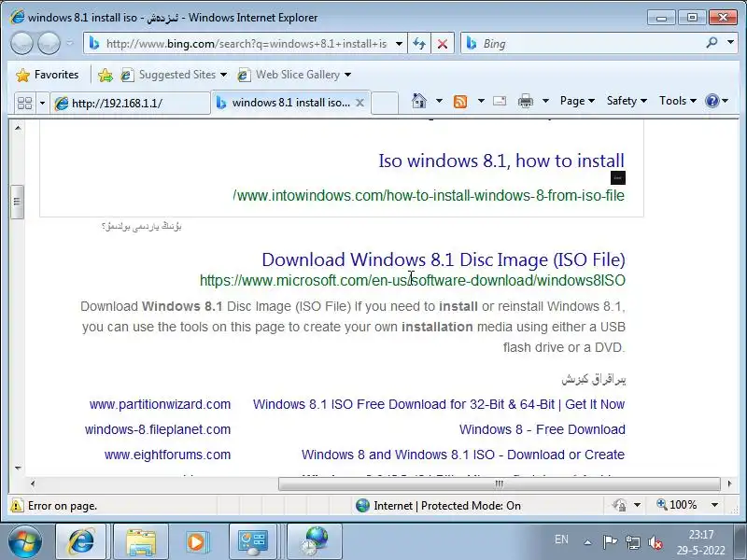Click the intowindows.com URL link
The height and width of the screenshot is (560, 747).
pos(429,195)
